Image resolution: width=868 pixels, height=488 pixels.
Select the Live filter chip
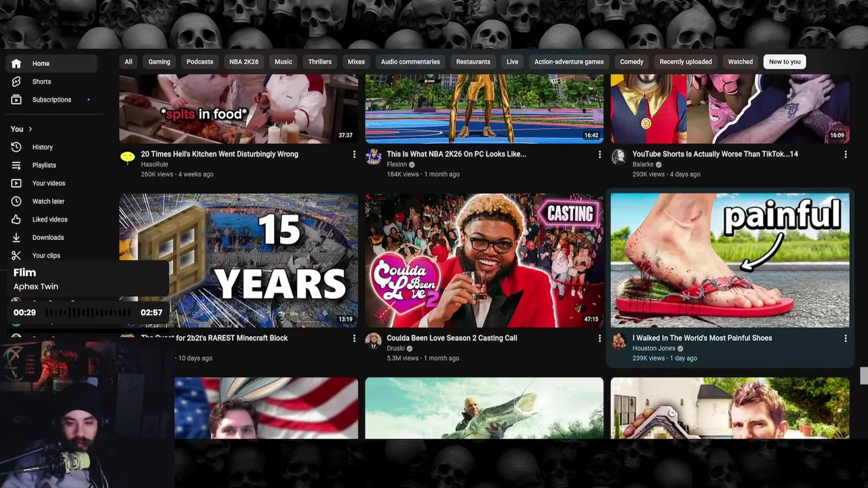512,62
